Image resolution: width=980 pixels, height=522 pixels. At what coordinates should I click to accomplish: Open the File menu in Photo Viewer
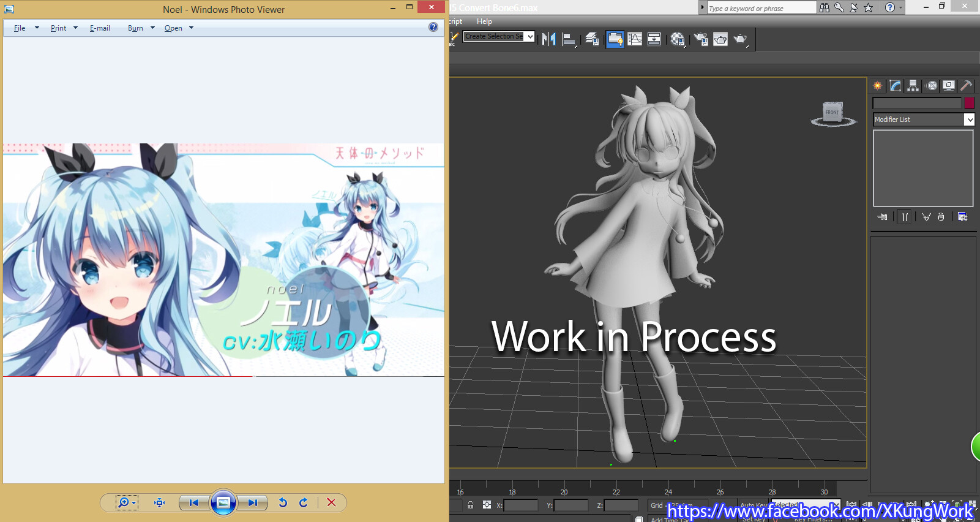pos(26,28)
